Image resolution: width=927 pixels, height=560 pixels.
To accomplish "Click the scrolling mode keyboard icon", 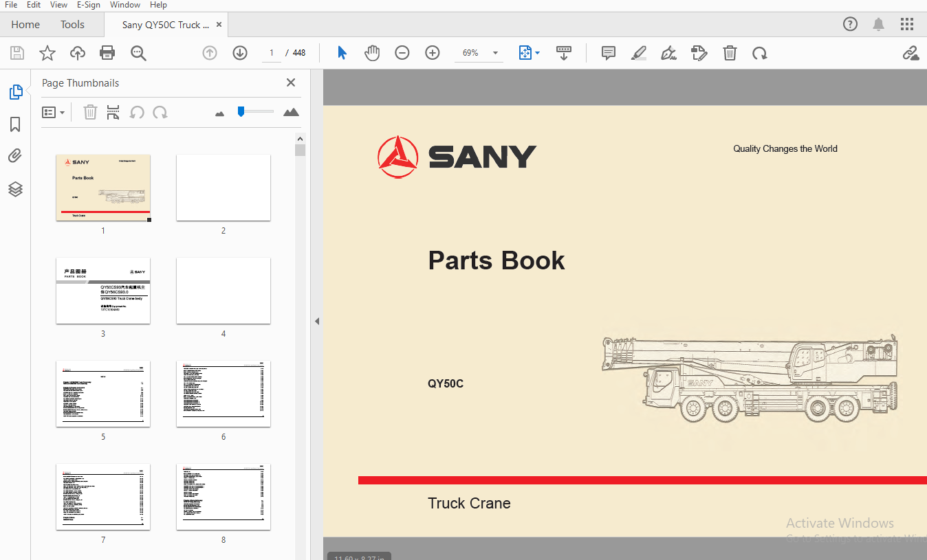I will [564, 53].
